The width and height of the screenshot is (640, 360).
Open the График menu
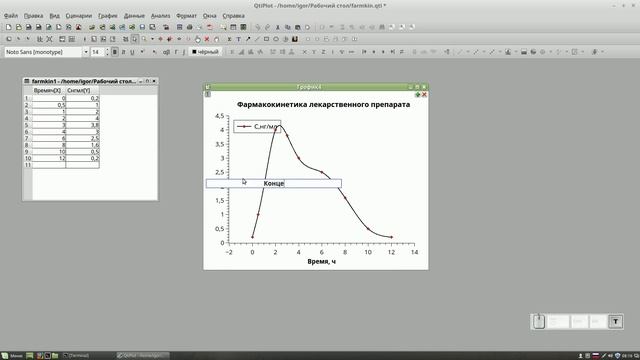coord(108,16)
